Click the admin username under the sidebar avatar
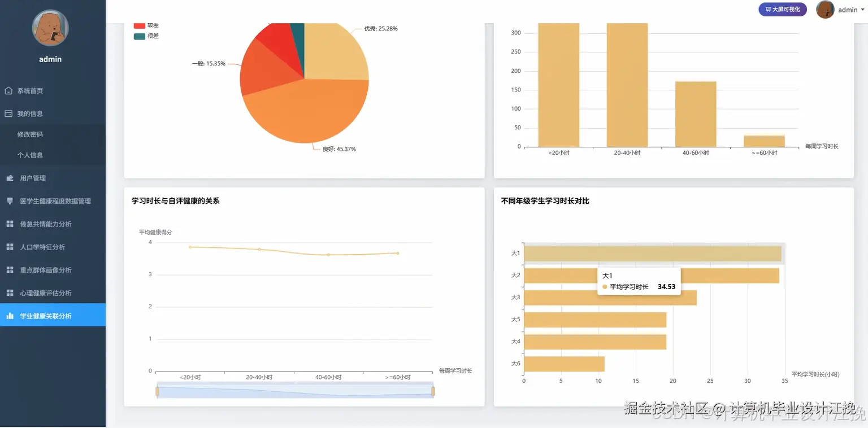This screenshot has width=868, height=428. click(50, 59)
